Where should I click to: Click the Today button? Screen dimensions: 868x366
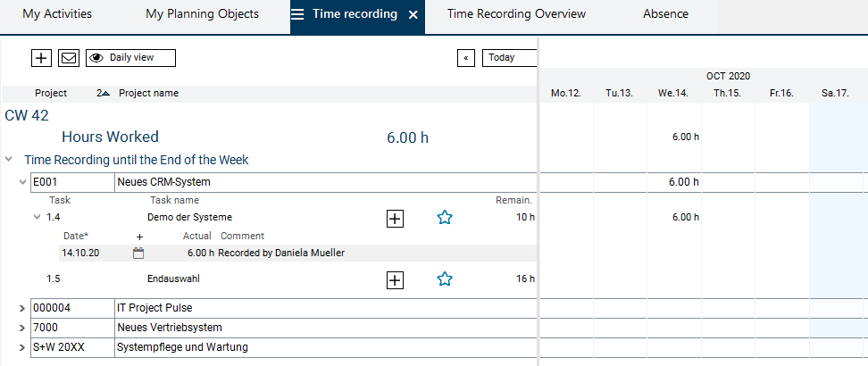tap(509, 58)
